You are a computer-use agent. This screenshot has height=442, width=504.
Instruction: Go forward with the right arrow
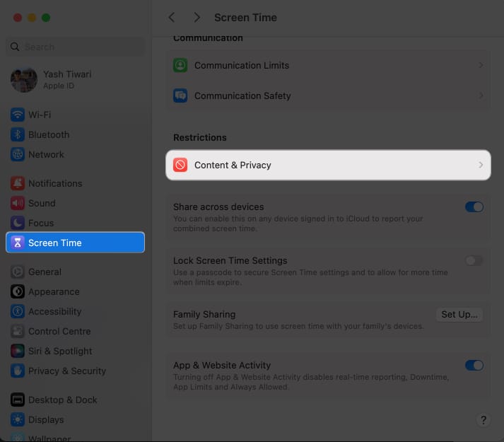(x=197, y=18)
